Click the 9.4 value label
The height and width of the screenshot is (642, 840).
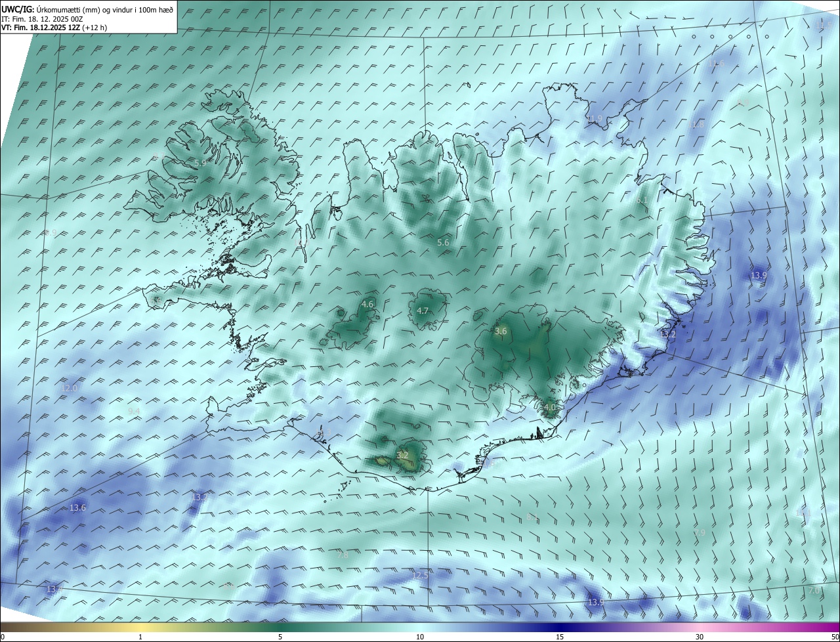click(134, 411)
